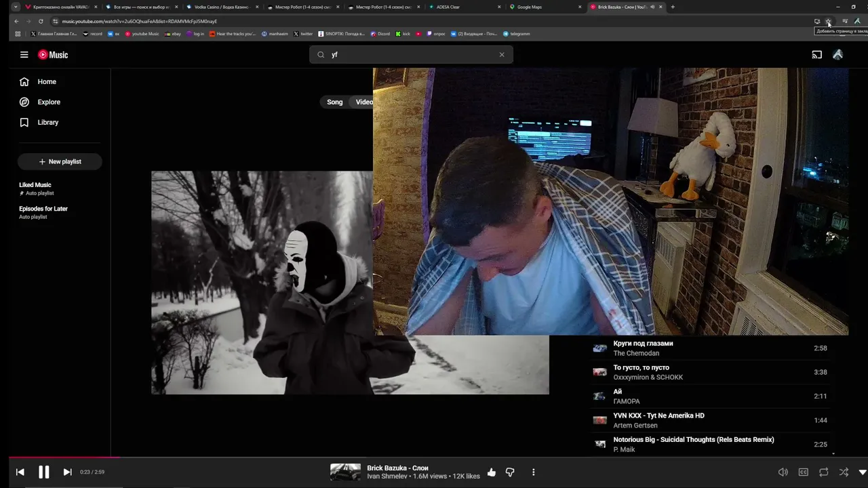Click thumbnail of 'То густо, то пусто'
Image resolution: width=868 pixels, height=488 pixels.
600,372
